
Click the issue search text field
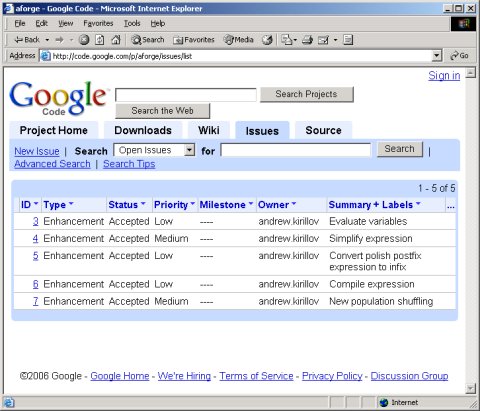[x=296, y=150]
